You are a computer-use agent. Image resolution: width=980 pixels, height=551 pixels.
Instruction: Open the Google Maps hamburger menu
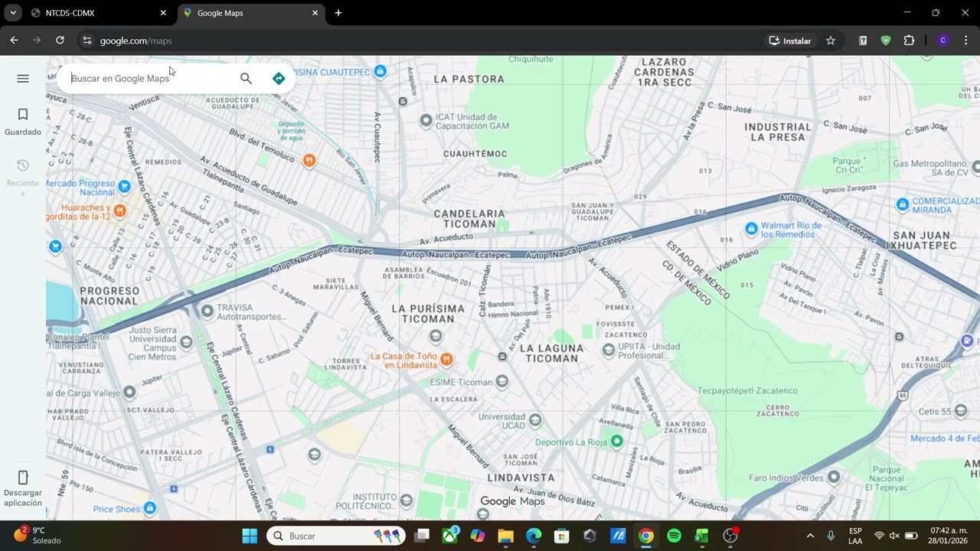[x=23, y=78]
